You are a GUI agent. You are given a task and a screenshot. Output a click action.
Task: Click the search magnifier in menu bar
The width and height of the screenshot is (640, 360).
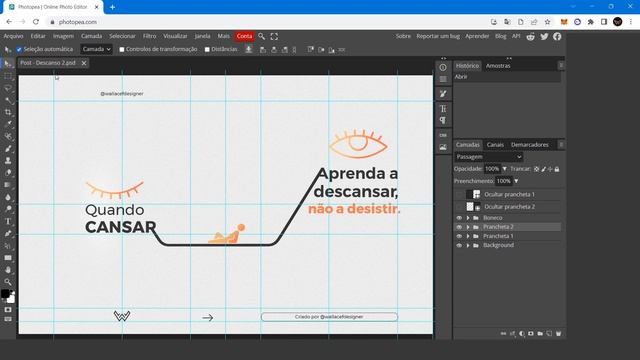pos(261,36)
